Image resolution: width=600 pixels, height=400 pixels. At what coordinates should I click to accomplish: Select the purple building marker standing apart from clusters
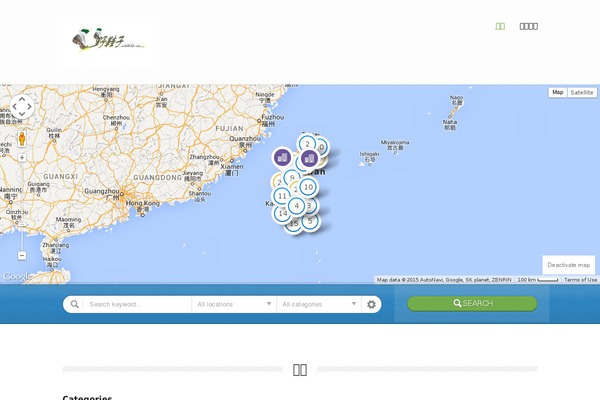tap(282, 157)
